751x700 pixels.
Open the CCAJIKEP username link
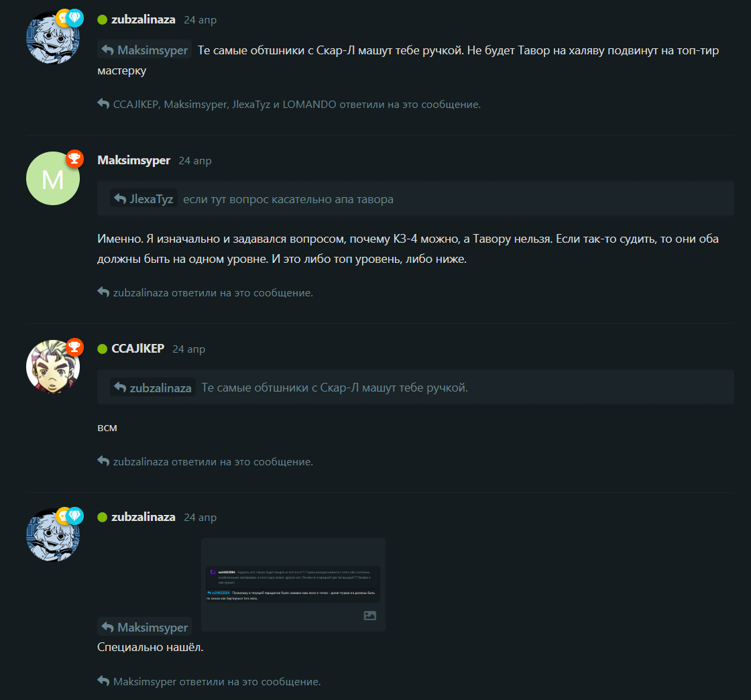coord(138,349)
